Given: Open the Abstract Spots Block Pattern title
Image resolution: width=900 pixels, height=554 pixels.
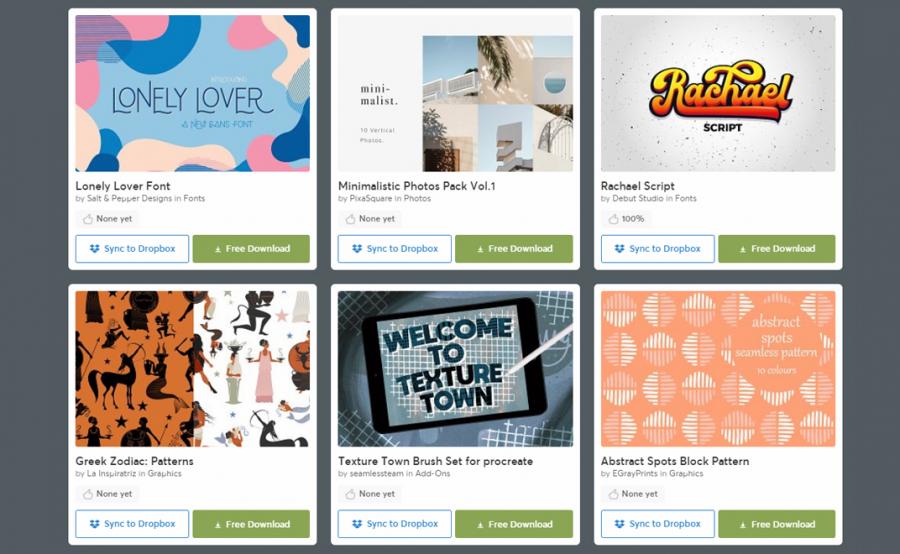Looking at the screenshot, I should pyautogui.click(x=674, y=461).
